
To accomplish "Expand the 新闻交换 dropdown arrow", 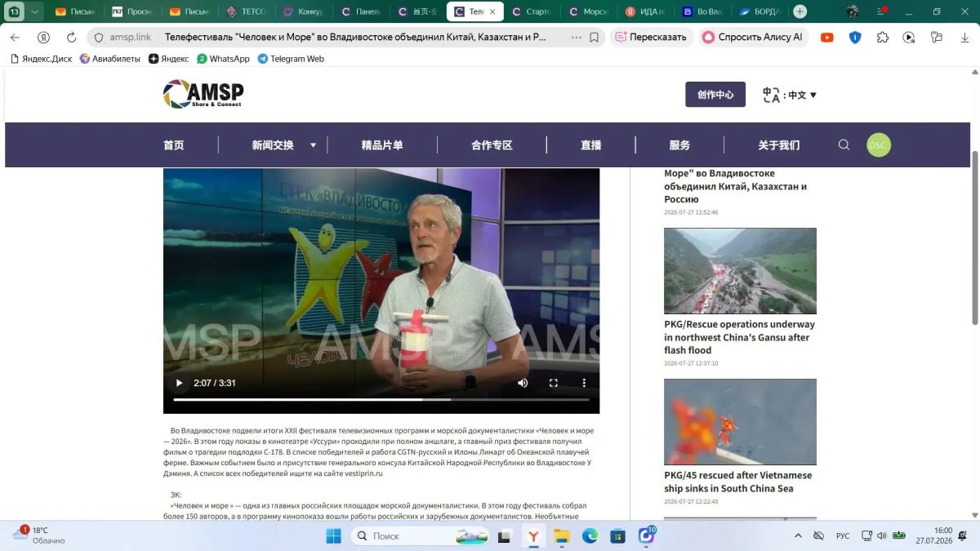I will [313, 145].
